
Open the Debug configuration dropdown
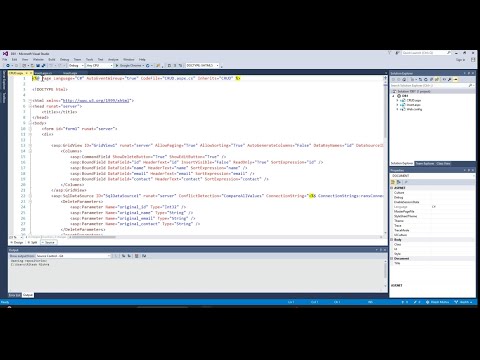pyautogui.click(x=76, y=66)
